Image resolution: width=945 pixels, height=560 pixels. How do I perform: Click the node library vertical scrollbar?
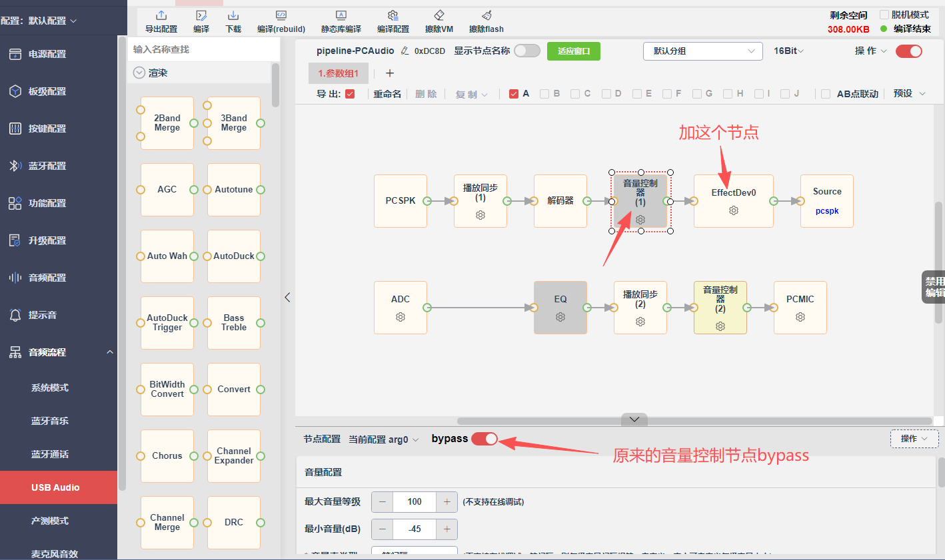point(275,85)
